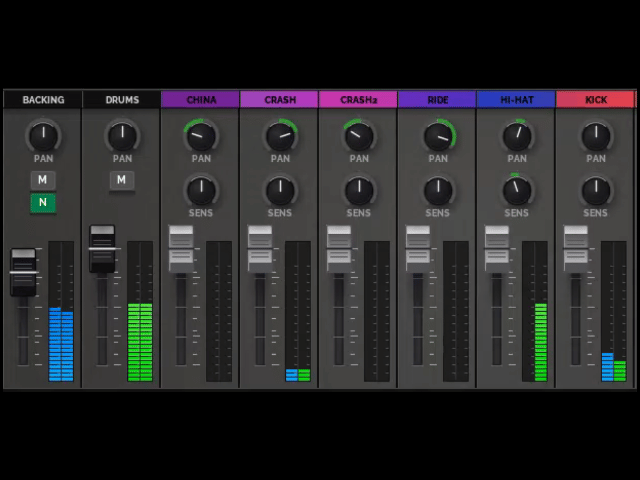Click the DRUMS channel pan knob
The image size is (640, 480).
coord(122,135)
